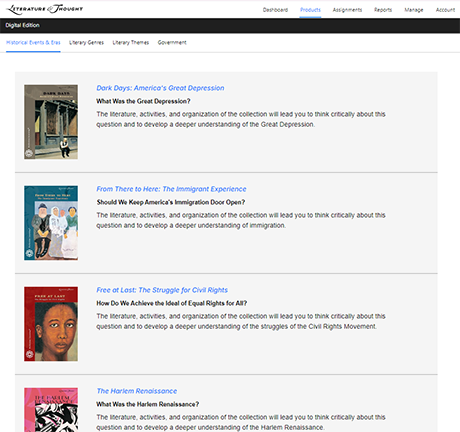Select the Products navigation item
Image resolution: width=460 pixels, height=432 pixels.
(310, 10)
